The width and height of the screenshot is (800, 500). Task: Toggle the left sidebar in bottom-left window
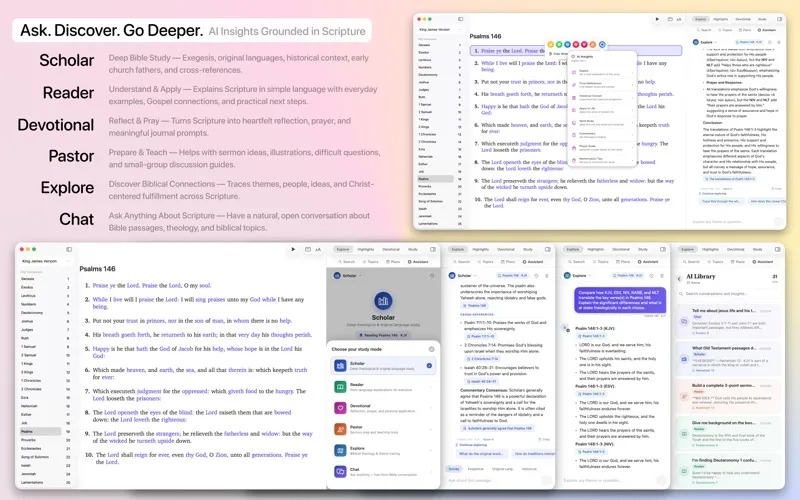[69, 249]
